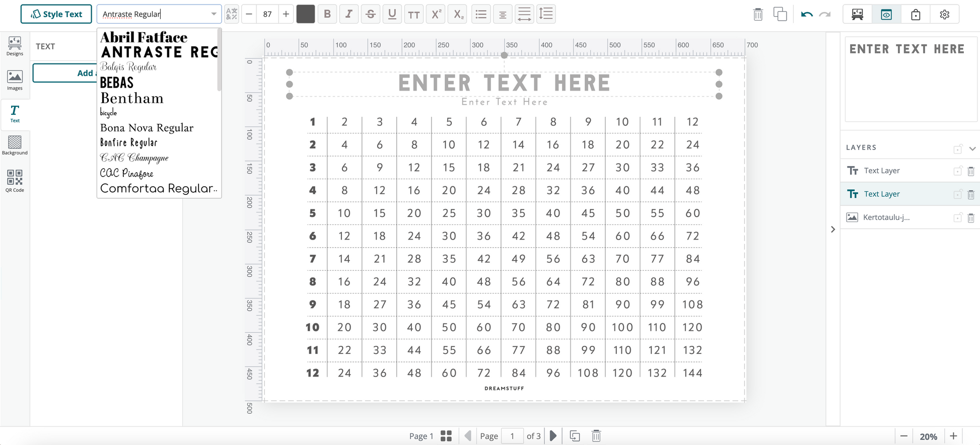The height and width of the screenshot is (445, 980).
Task: Toggle bold formatting
Action: [x=327, y=14]
